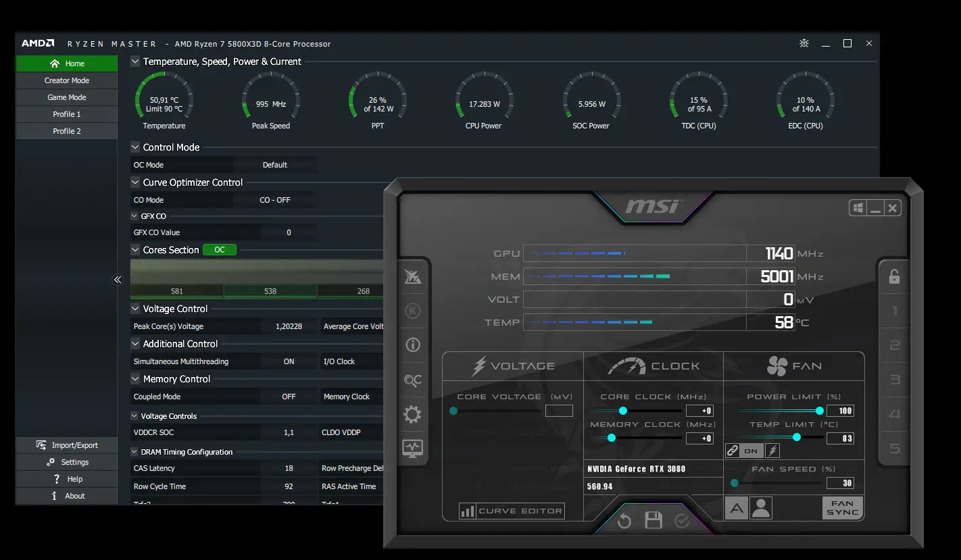
Task: Click the Power Limit 100 input field
Action: pyautogui.click(x=840, y=411)
